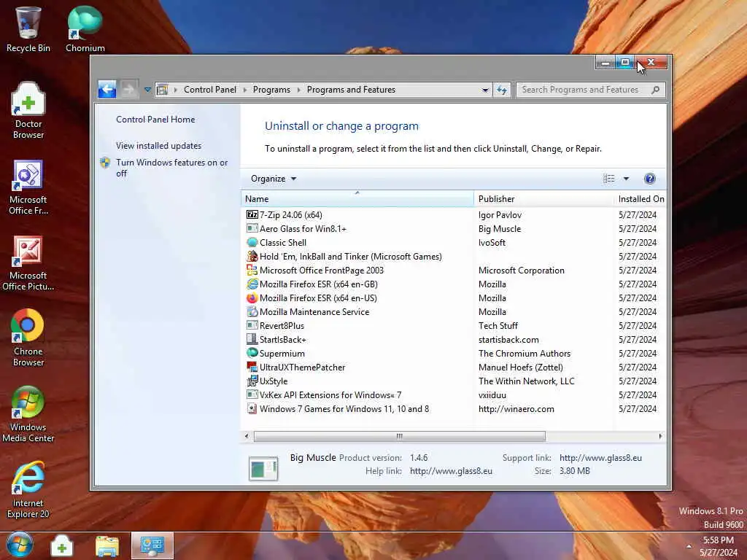Sort by the Publisher column header
The image size is (747, 560).
click(543, 198)
